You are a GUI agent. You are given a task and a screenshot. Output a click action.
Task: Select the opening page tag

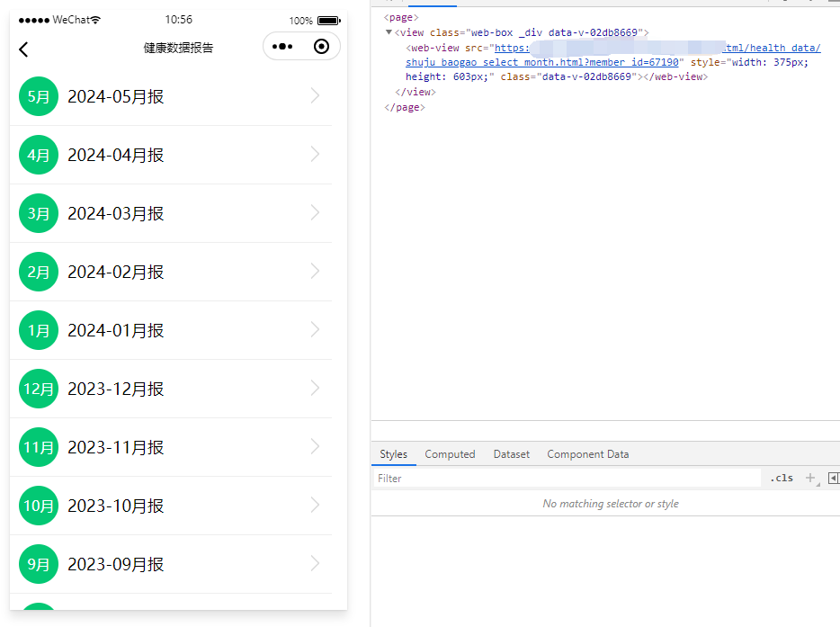coord(401,18)
